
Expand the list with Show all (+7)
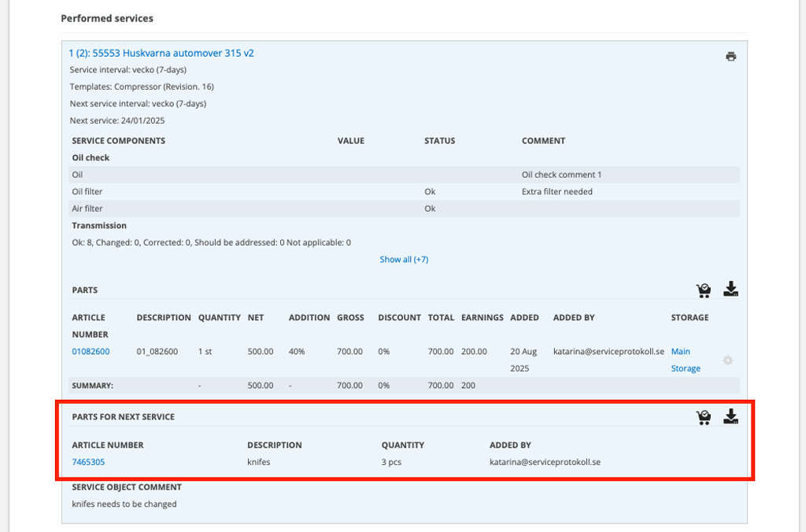[x=404, y=259]
